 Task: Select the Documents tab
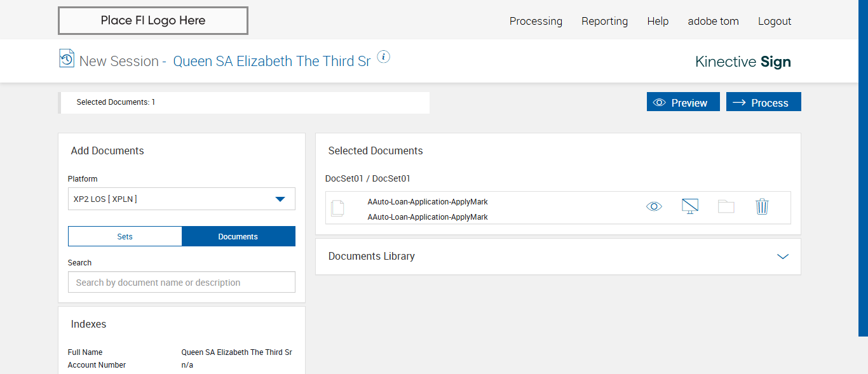tap(238, 236)
